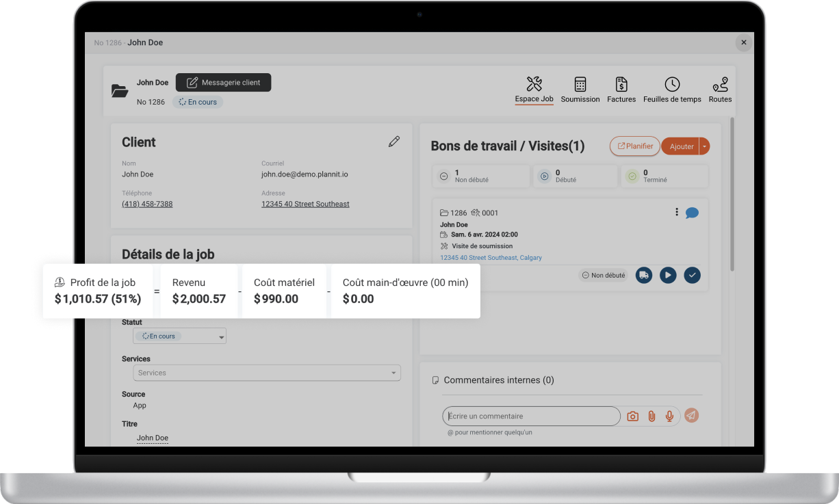This screenshot has width=839, height=504.
Task: Click the Écrire un commentaire input field
Action: pyautogui.click(x=531, y=416)
